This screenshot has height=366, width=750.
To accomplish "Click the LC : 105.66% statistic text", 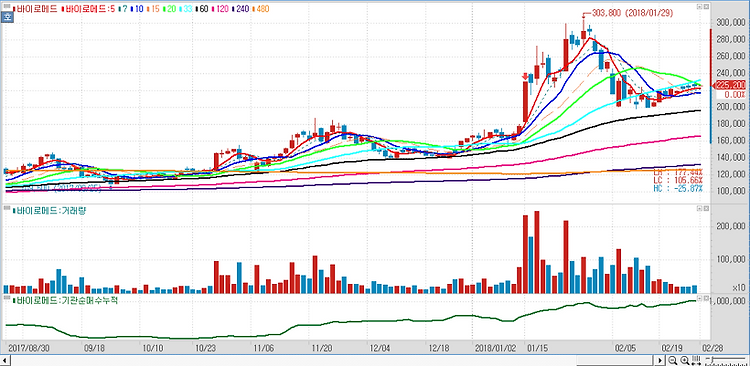I will [x=678, y=180].
